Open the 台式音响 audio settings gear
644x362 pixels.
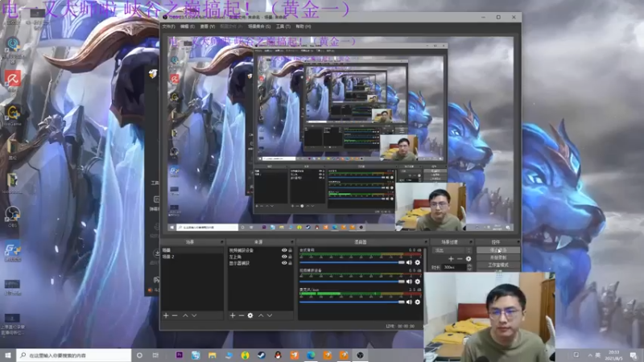pyautogui.click(x=417, y=262)
